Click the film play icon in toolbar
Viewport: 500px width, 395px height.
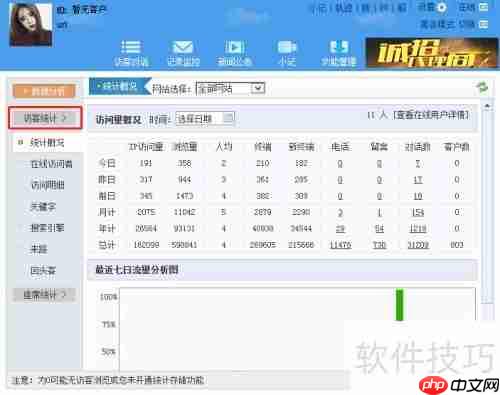click(235, 47)
